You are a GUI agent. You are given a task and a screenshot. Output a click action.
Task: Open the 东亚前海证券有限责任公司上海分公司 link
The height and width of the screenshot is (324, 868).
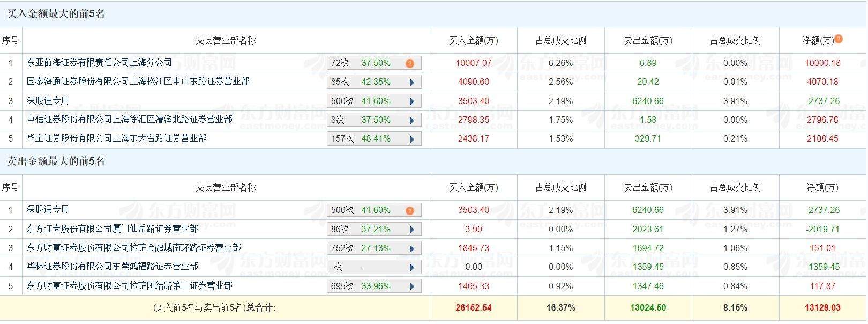click(99, 63)
